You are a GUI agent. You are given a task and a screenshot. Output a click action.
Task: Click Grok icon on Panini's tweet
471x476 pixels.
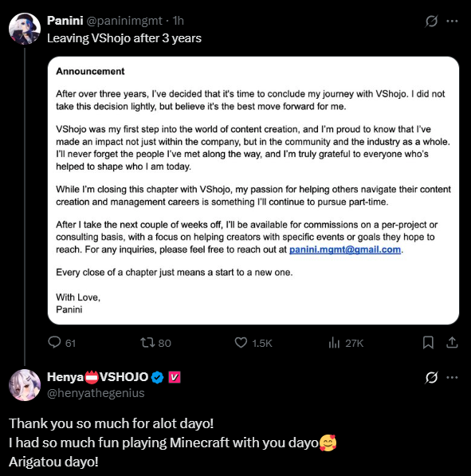431,21
